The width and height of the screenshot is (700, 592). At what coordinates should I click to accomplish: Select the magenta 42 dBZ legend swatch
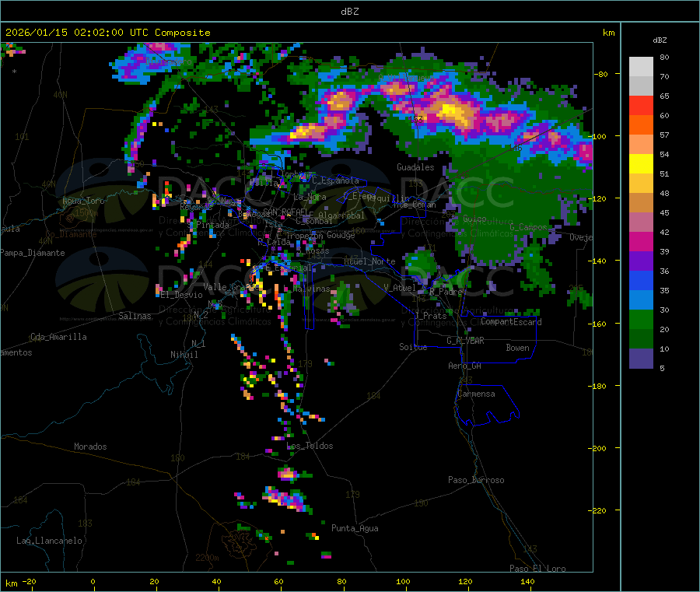pyautogui.click(x=641, y=241)
